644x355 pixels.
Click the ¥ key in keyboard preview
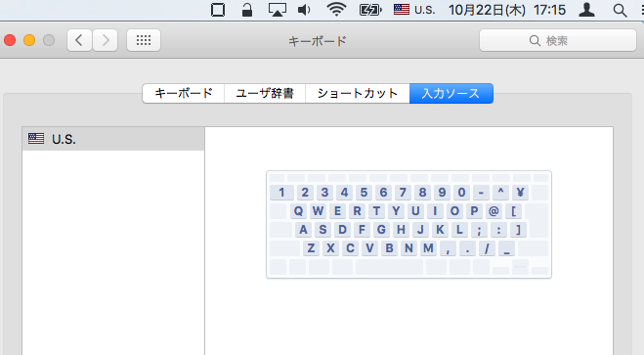(x=520, y=193)
